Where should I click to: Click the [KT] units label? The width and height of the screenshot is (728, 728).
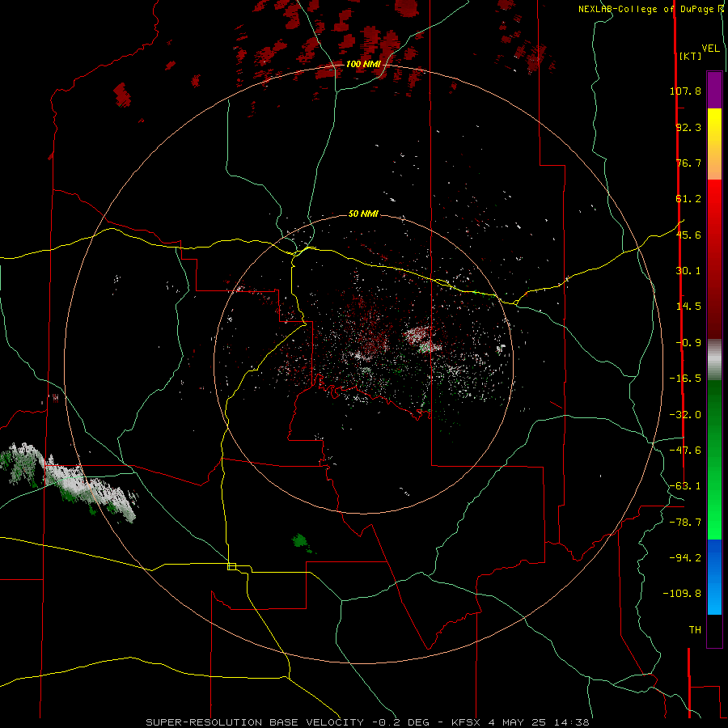click(690, 56)
